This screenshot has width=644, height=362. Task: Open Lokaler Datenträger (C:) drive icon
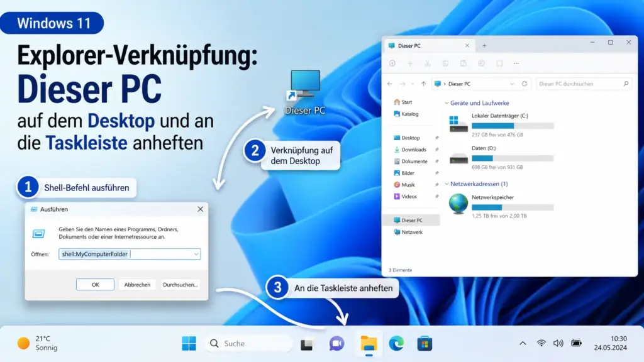(x=458, y=124)
